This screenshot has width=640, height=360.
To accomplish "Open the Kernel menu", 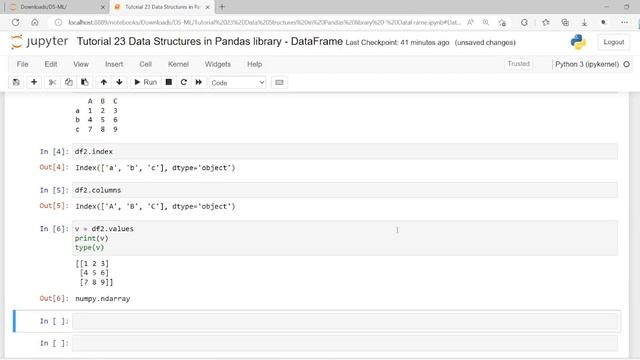I will (x=178, y=64).
